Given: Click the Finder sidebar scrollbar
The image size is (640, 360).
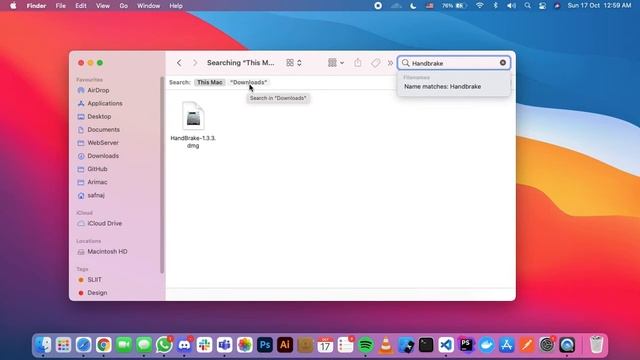Looking at the screenshot, I should (x=162, y=175).
